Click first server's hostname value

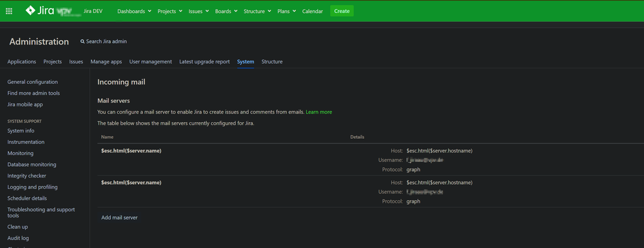click(440, 151)
